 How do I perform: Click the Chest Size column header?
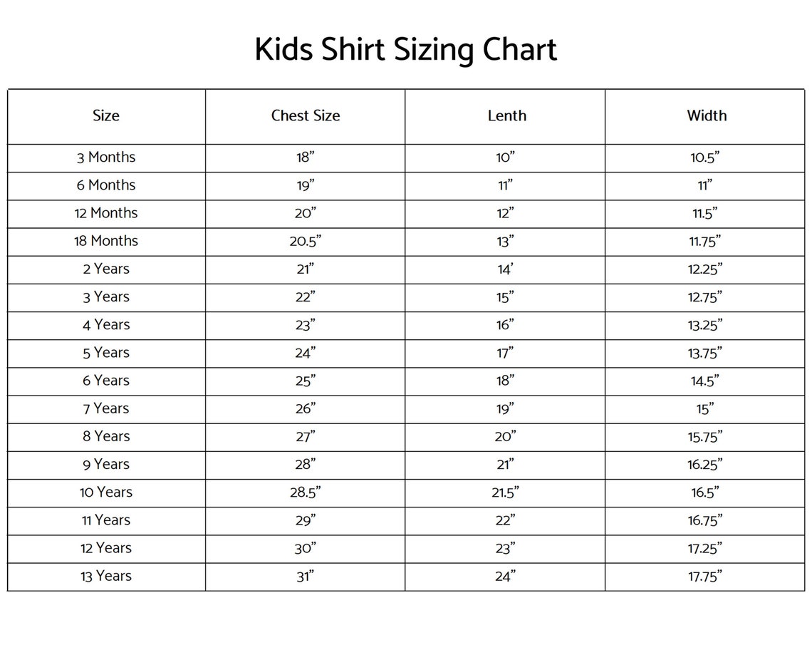[306, 115]
